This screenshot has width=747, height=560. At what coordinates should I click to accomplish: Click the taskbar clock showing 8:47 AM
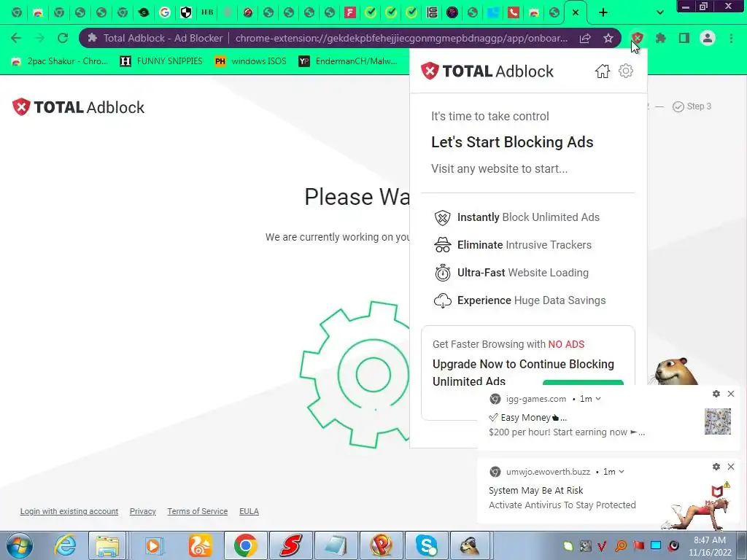[709, 545]
